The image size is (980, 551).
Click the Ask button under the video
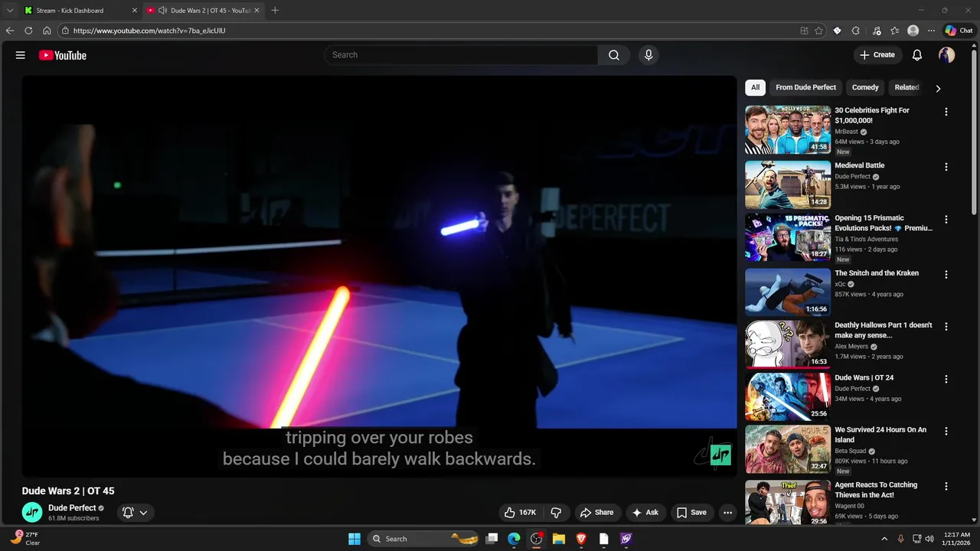(x=645, y=513)
